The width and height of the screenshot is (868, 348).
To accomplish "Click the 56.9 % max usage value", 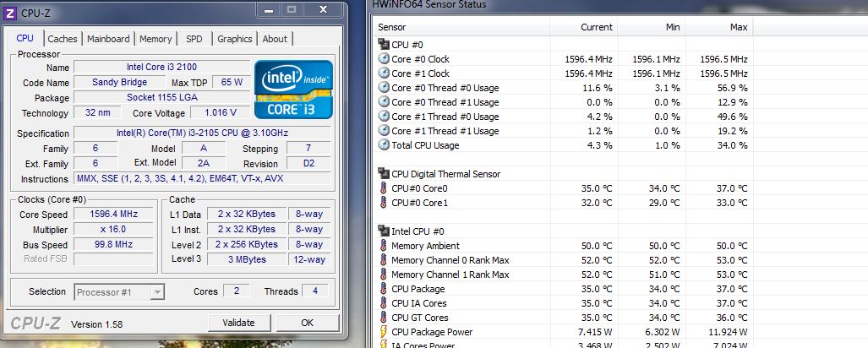I will (x=732, y=87).
